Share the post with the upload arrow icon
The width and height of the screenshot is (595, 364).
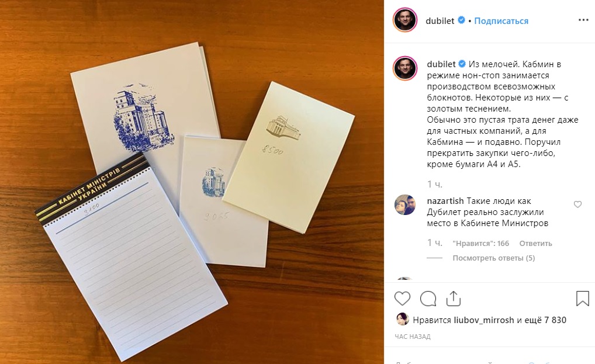[x=454, y=299]
